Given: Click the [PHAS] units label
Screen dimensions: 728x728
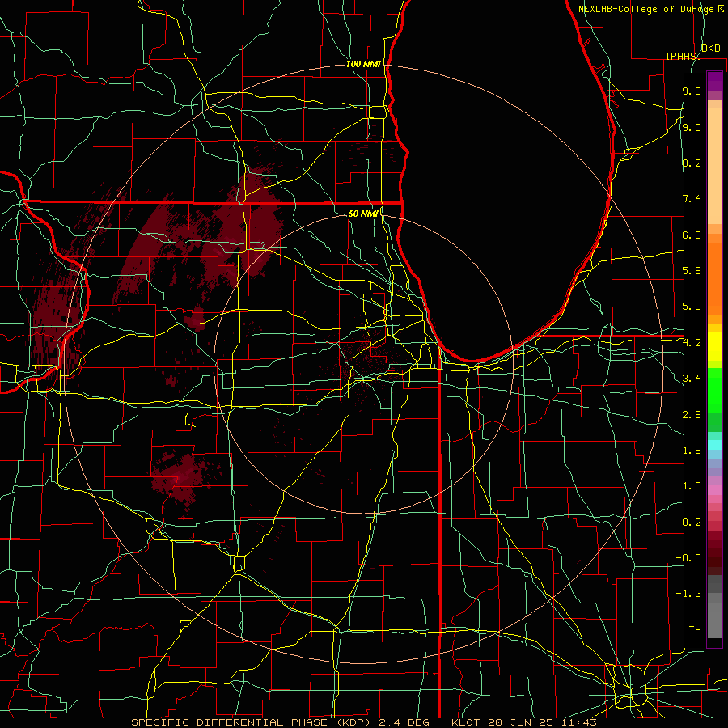Looking at the screenshot, I should tap(684, 56).
